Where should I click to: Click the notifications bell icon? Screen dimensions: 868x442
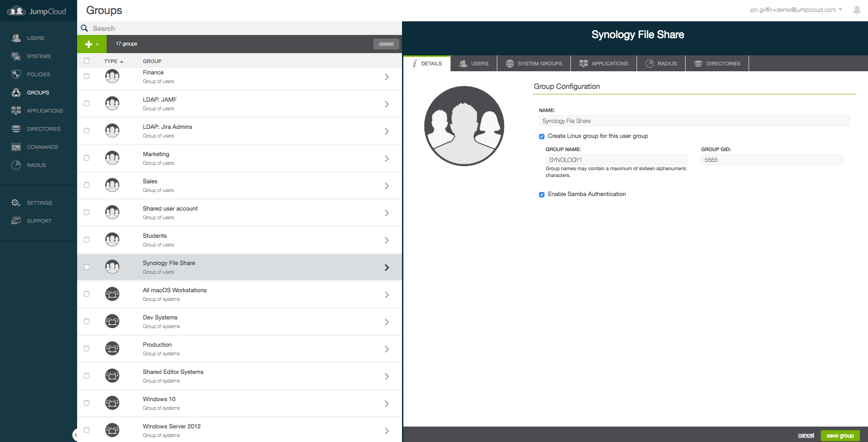click(x=857, y=10)
